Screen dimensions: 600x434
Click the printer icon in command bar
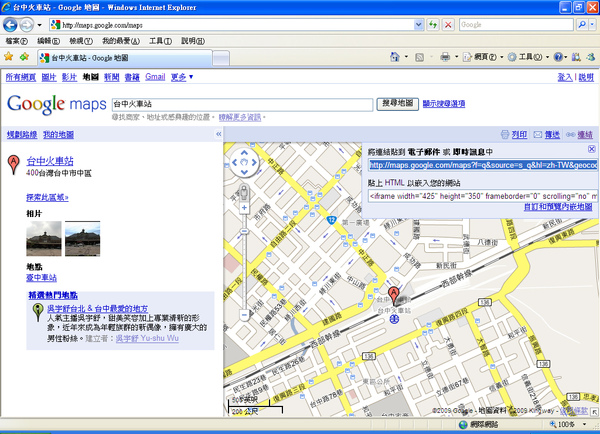[445, 57]
